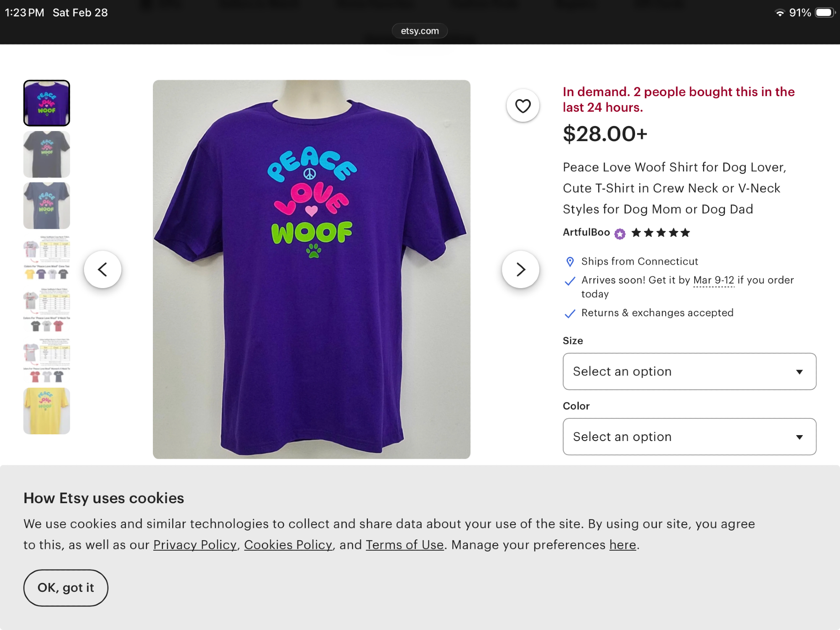Favorite this item with the heart icon

tap(522, 106)
